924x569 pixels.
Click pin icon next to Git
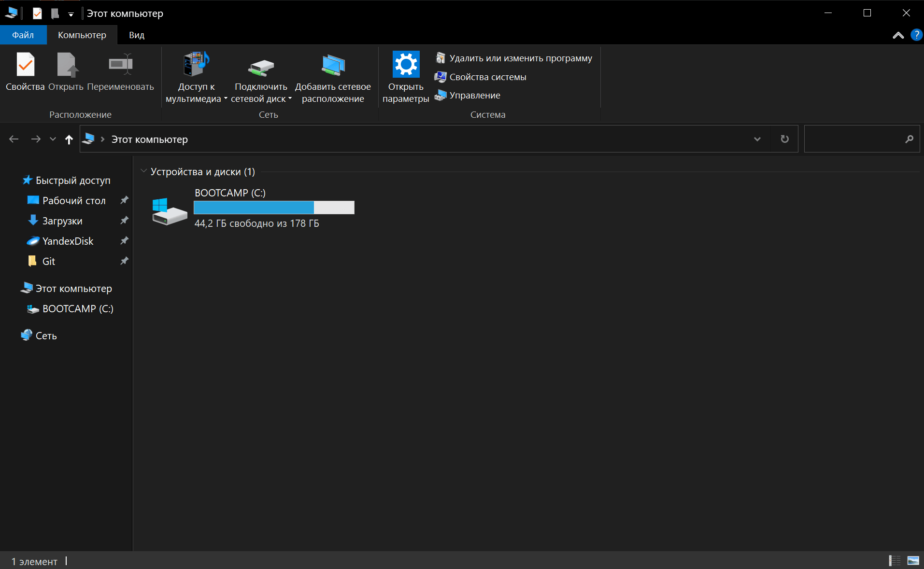tap(124, 261)
